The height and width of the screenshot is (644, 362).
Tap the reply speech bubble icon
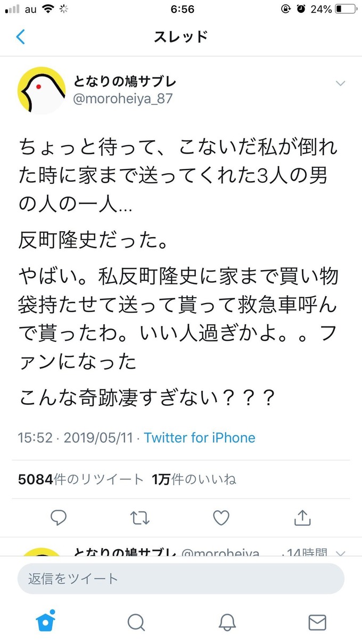[59, 517]
